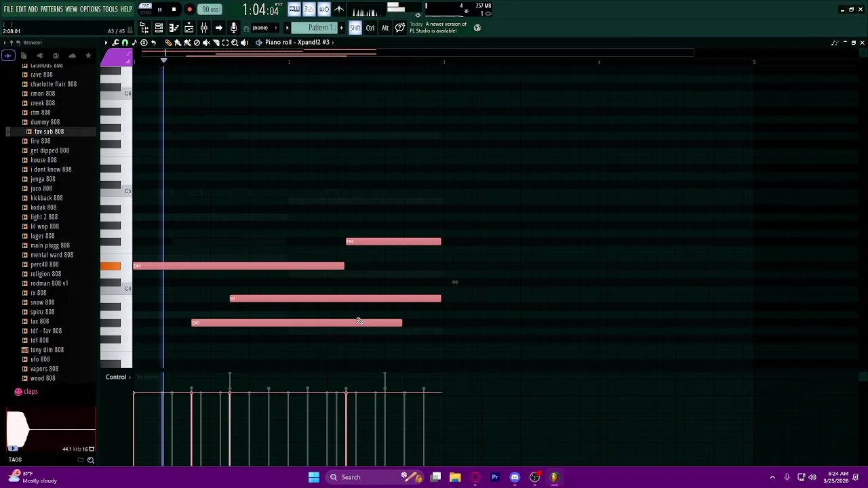Collapse the Browser panel arrow
Viewport: 868px width, 488px height.
pos(4,43)
